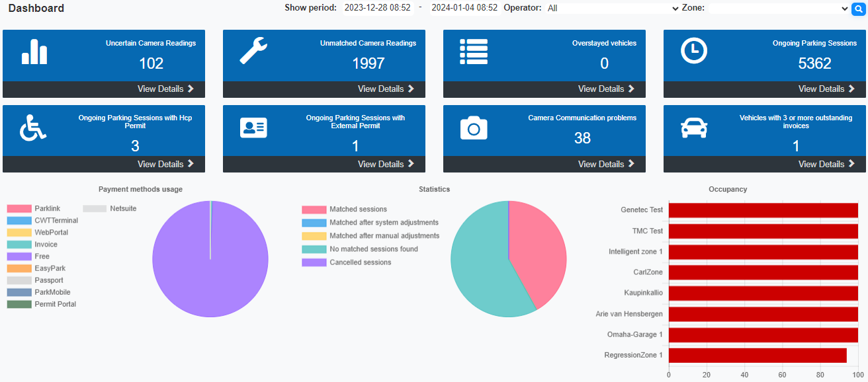868x382 pixels.
Task: Click ID card icon on External Permit card
Action: [253, 128]
